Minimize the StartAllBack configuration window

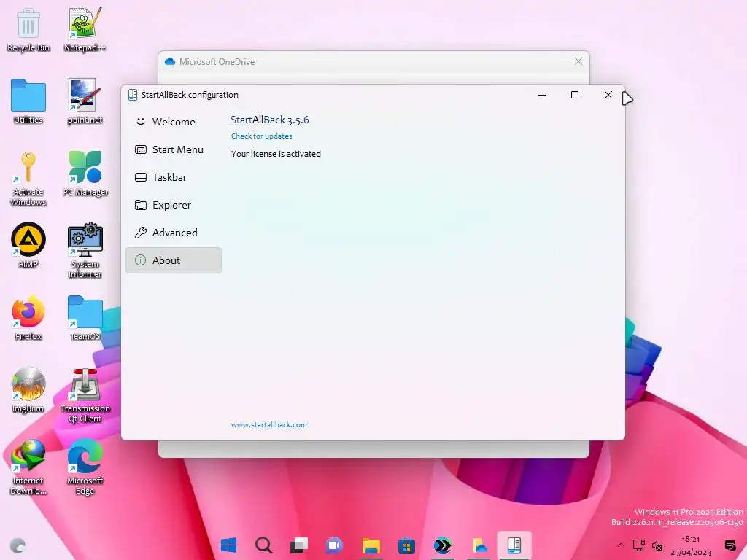(542, 95)
